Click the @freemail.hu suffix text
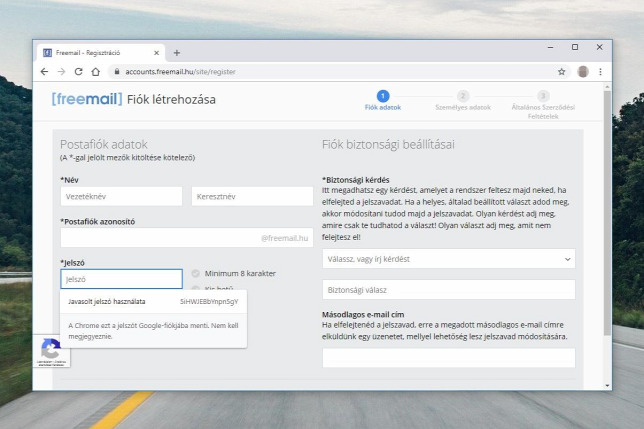The image size is (644, 429). [x=284, y=238]
